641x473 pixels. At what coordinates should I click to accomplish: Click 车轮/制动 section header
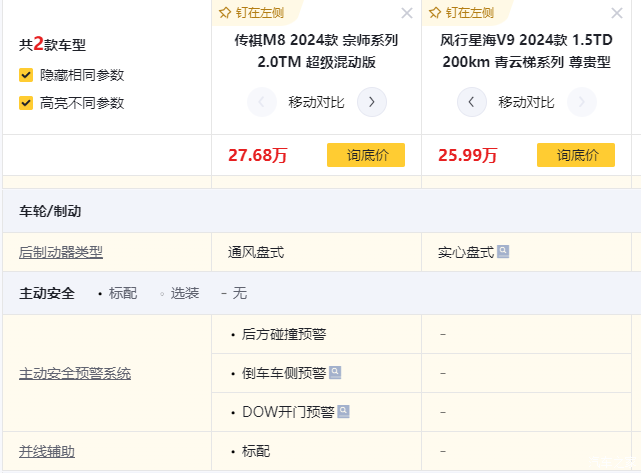tap(50, 211)
